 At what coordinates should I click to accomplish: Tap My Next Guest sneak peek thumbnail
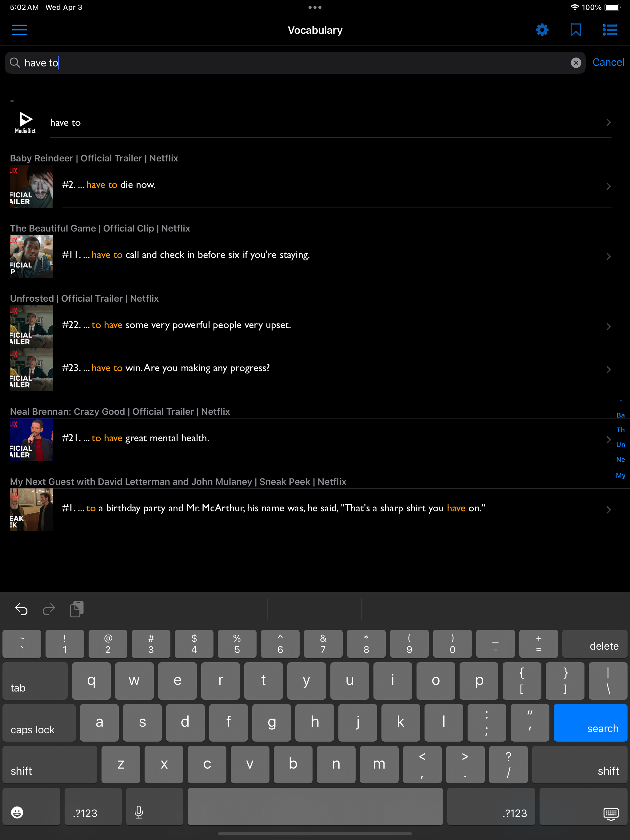tap(32, 509)
